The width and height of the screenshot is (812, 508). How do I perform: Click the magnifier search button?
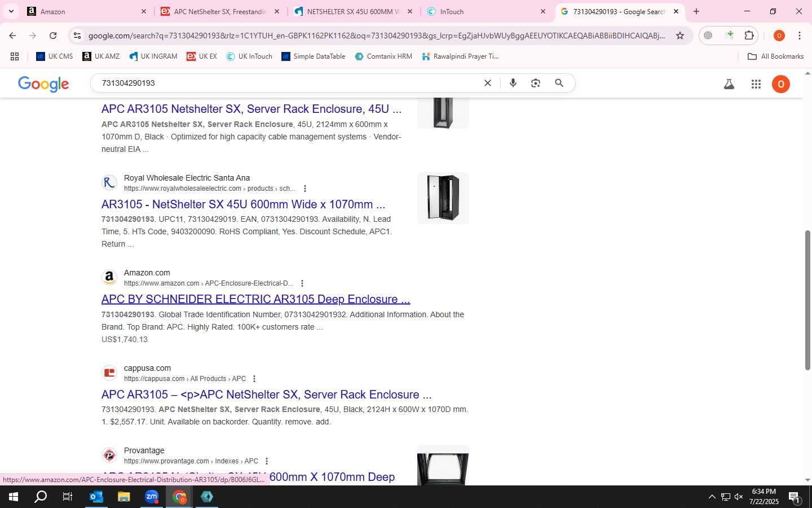click(559, 83)
